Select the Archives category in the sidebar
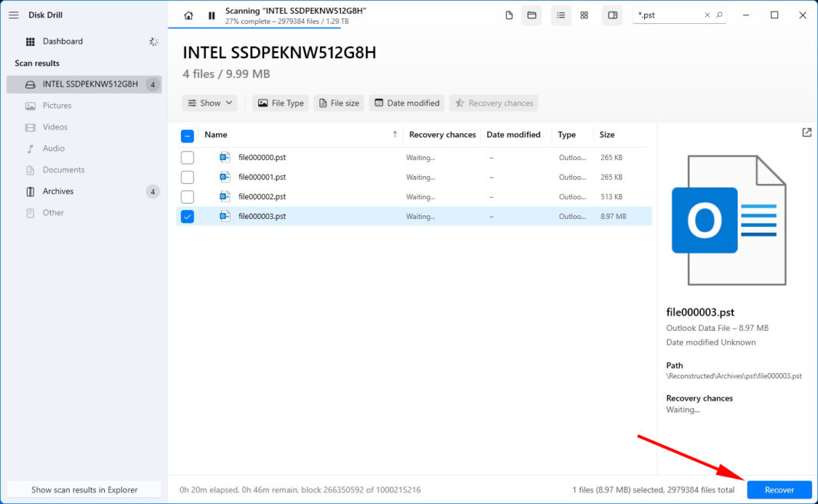Viewport: 818px width, 504px height. [57, 191]
